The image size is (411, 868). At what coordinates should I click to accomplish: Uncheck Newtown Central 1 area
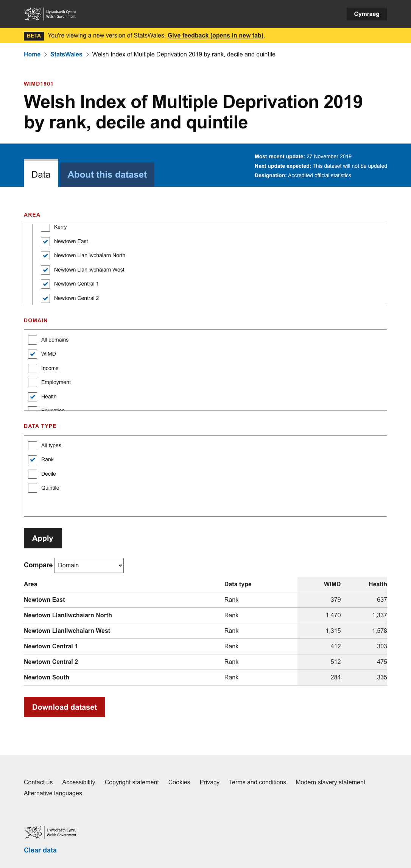[45, 284]
